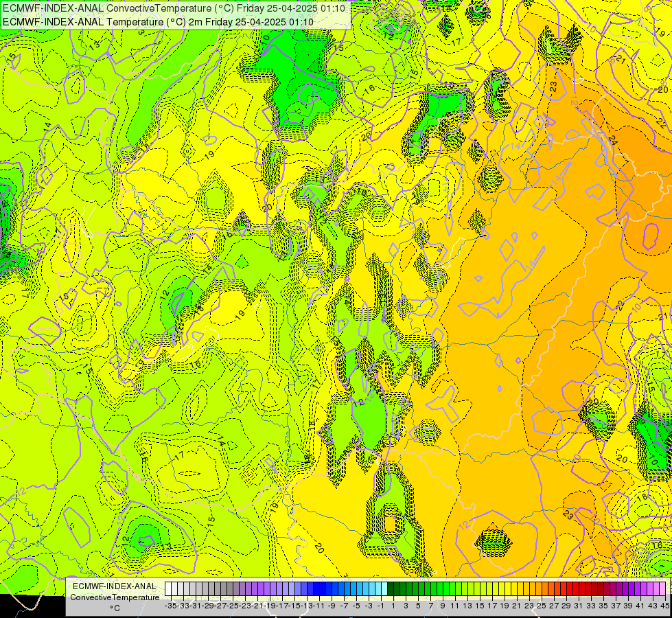Viewport: 672px width, 618px height.
Task: Click legend scale value '-31'
Action: pos(196,606)
